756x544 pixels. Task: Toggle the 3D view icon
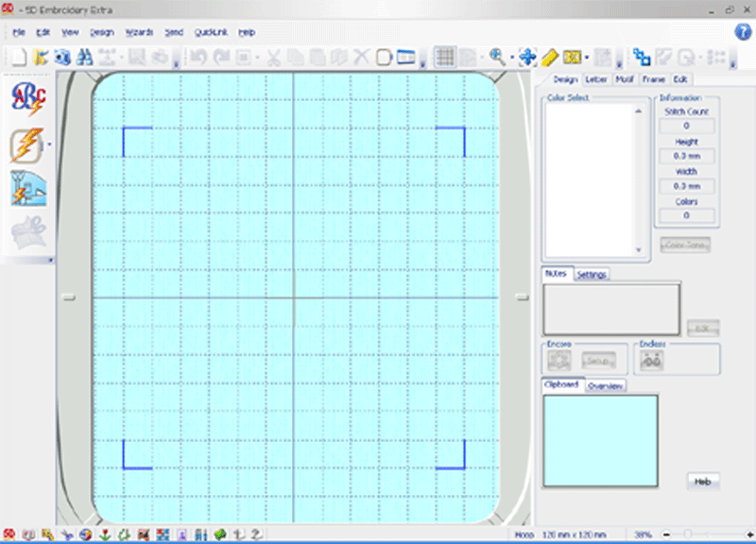pyautogui.click(x=573, y=58)
